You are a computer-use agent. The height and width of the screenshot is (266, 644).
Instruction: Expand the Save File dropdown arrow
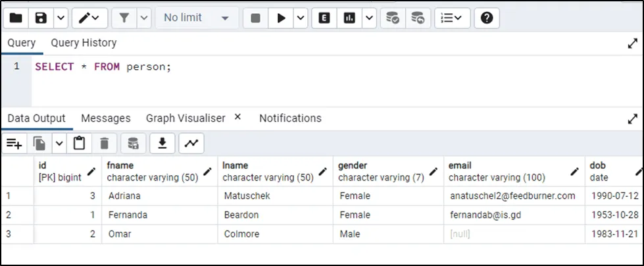coord(59,18)
